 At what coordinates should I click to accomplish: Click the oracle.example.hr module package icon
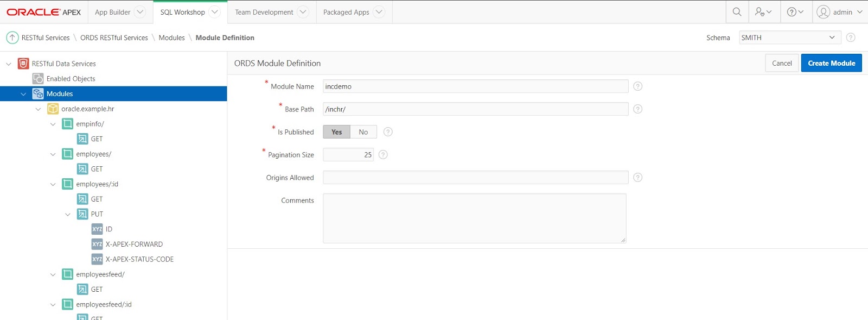53,109
